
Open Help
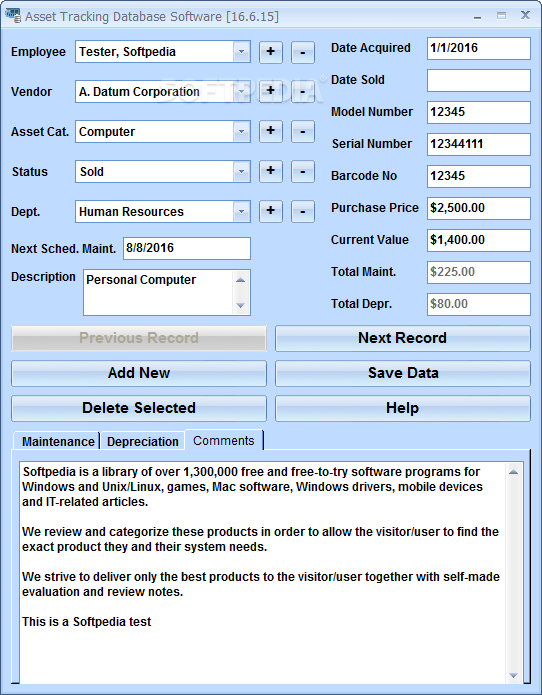[x=402, y=408]
